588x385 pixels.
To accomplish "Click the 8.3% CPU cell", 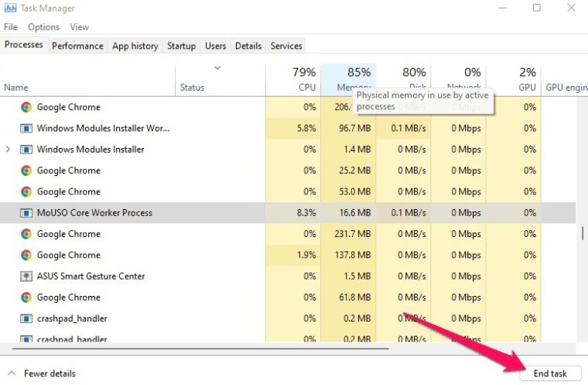I will (293, 213).
